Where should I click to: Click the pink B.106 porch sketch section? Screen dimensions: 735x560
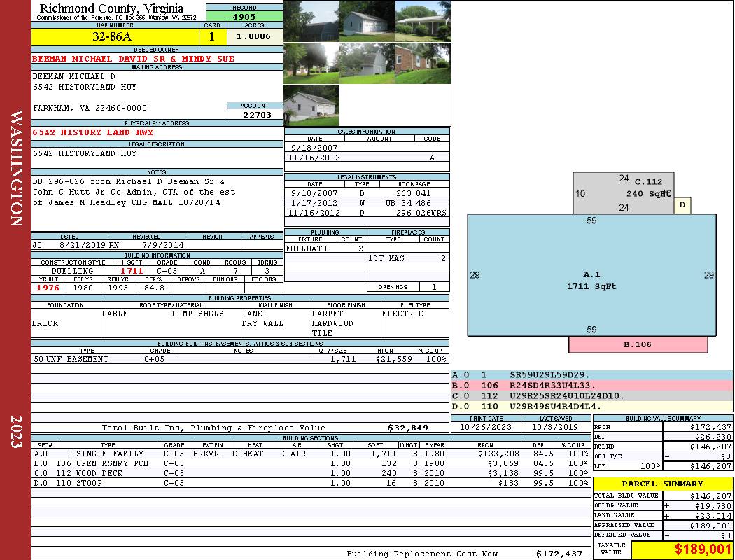click(x=638, y=344)
